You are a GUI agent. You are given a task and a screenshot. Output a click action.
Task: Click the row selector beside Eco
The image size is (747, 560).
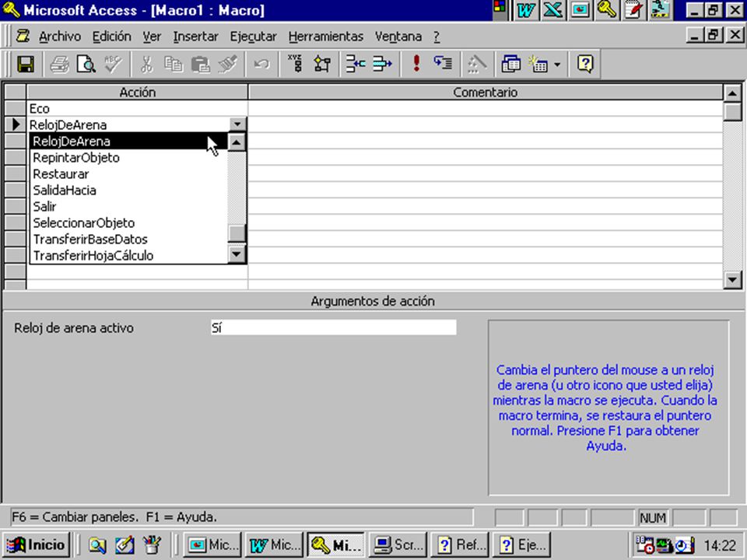tap(16, 109)
